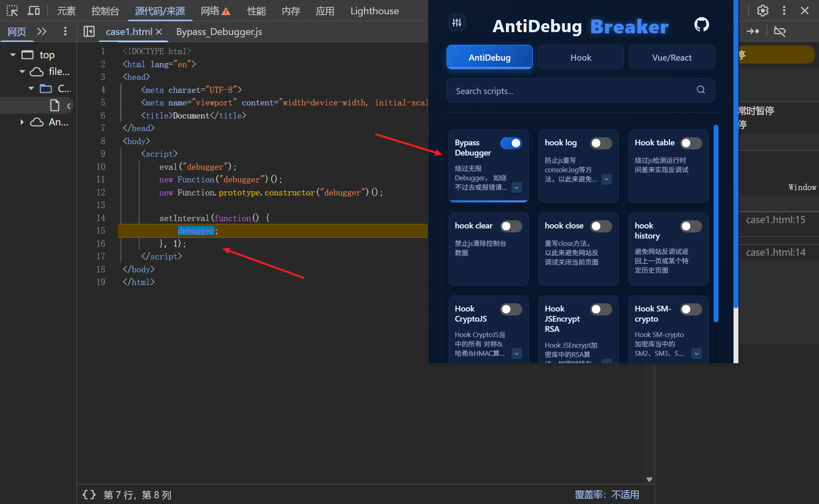Expand Hook CryptoJS description
This screenshot has height=504, width=819.
pyautogui.click(x=517, y=353)
